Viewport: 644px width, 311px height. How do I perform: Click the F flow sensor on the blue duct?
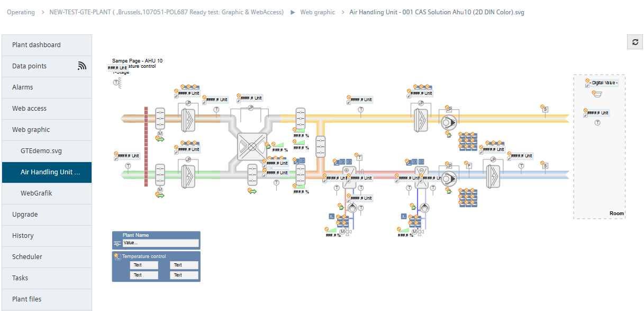(468, 166)
